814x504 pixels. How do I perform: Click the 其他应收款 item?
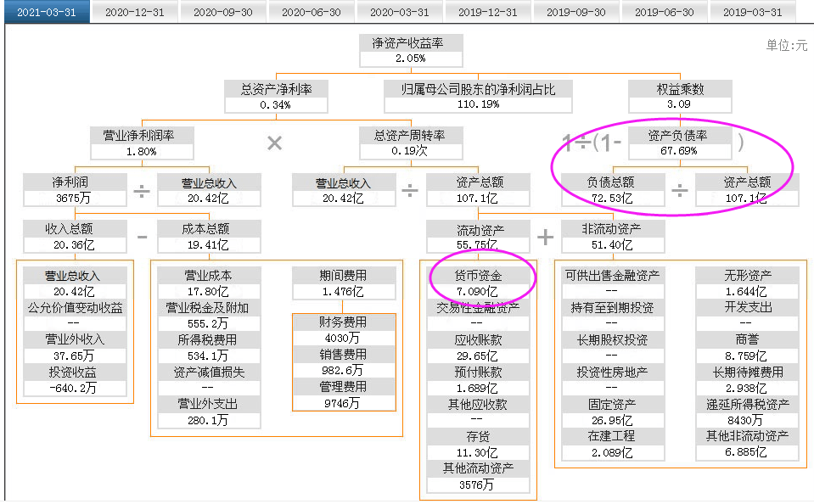(x=478, y=412)
